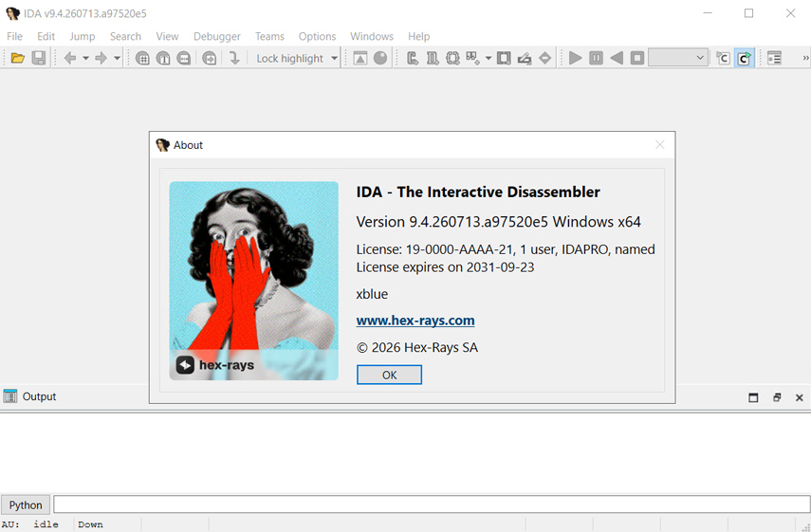This screenshot has width=811, height=532.
Task: Click the C icon with gray flag
Action: [x=723, y=58]
